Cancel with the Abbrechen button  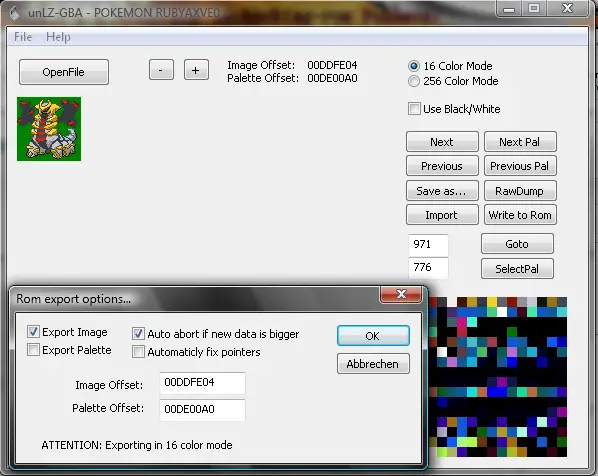coord(373,364)
